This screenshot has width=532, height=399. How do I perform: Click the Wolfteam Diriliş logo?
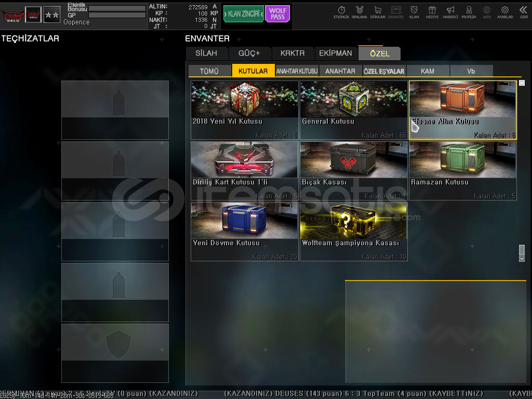coord(12,15)
